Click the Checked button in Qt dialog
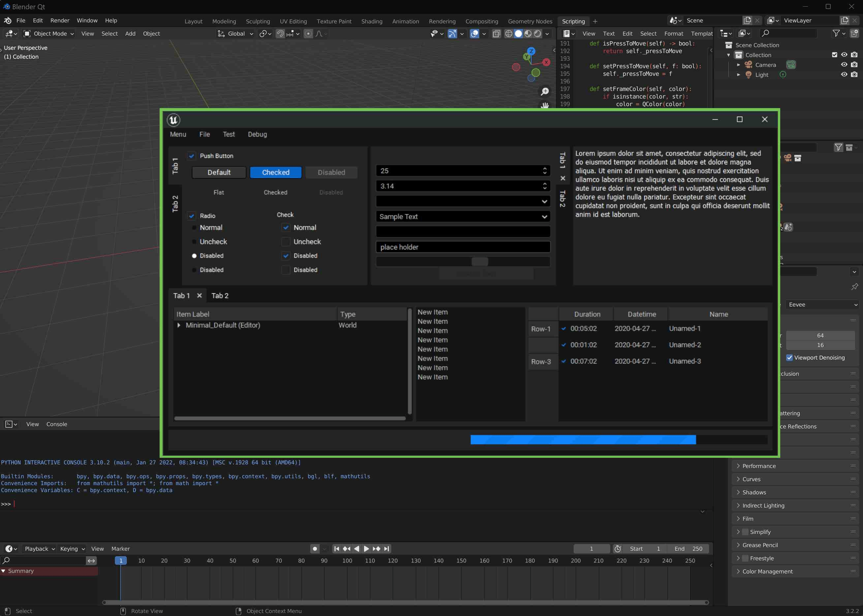 275,172
